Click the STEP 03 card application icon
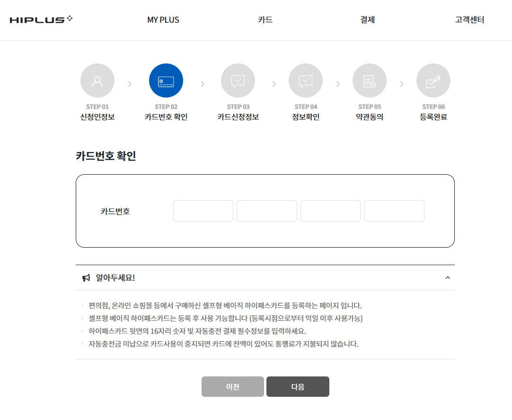This screenshot has height=420, width=512. [x=238, y=80]
